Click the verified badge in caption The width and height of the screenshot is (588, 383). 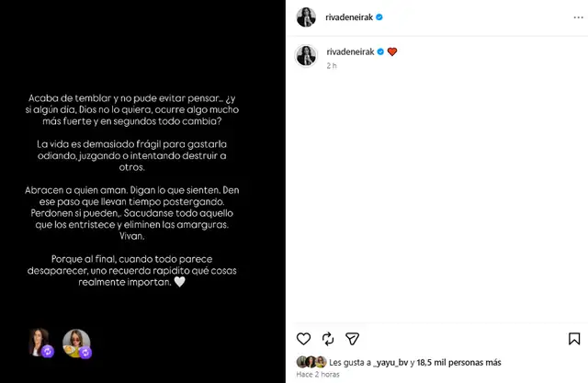[380, 51]
